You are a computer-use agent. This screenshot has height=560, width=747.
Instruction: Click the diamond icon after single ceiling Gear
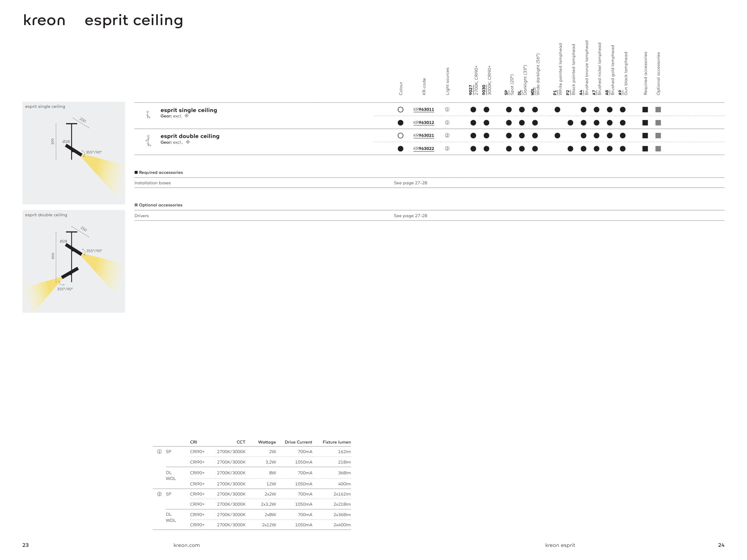click(x=186, y=116)
